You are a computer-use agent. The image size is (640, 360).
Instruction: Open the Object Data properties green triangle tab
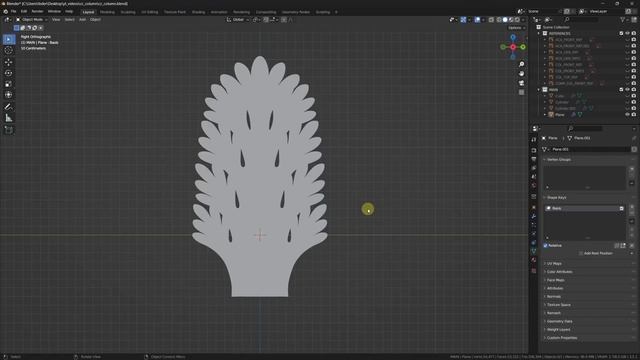tap(533, 251)
